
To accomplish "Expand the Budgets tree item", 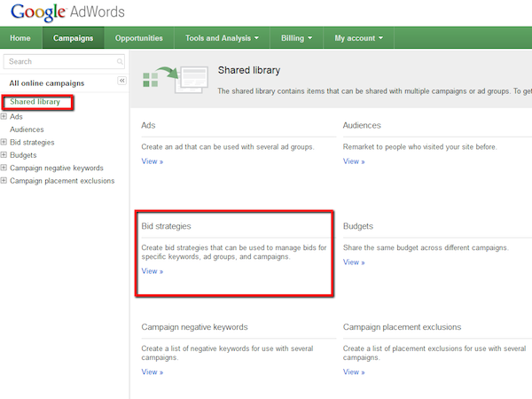I will click(x=4, y=154).
